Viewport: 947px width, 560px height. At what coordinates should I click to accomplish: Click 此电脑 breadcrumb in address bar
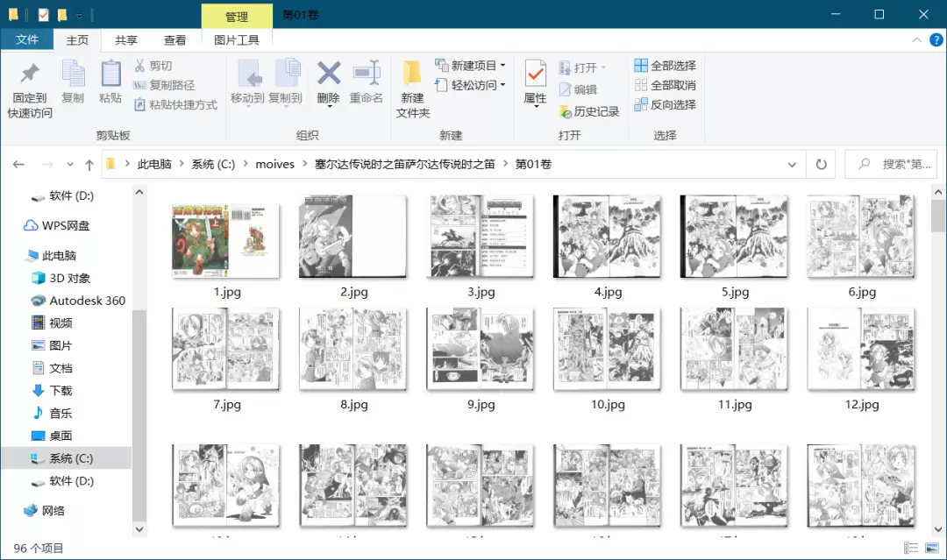coord(154,164)
